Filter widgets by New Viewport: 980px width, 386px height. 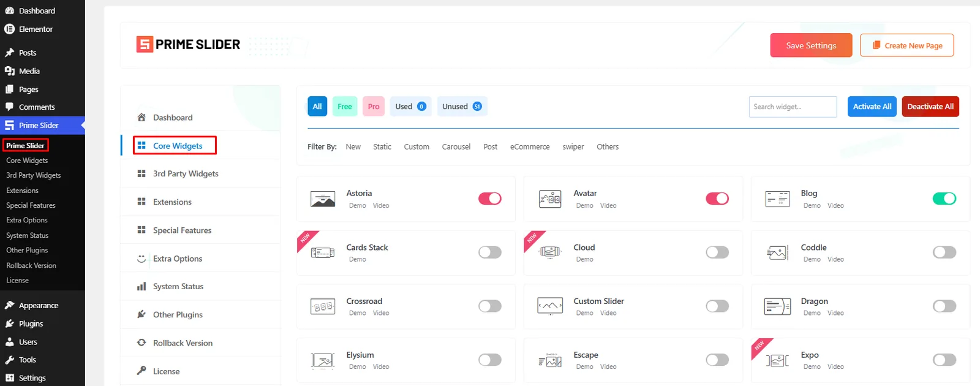point(353,147)
